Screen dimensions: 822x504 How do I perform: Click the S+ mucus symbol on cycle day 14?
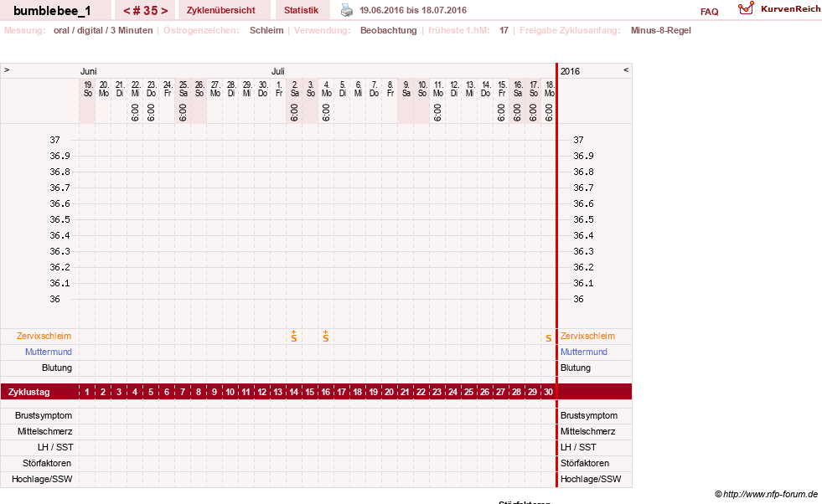click(x=294, y=337)
